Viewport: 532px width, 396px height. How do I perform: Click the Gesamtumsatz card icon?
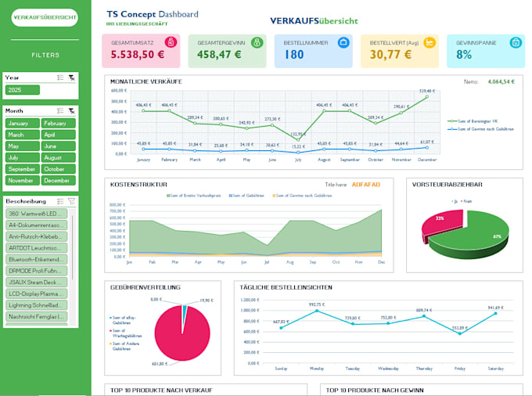click(x=171, y=42)
